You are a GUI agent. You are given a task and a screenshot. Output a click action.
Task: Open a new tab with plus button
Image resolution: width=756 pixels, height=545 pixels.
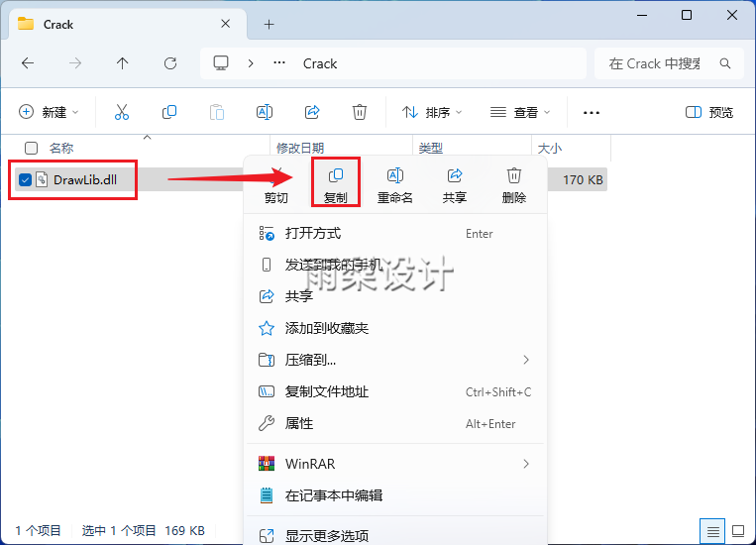click(270, 24)
